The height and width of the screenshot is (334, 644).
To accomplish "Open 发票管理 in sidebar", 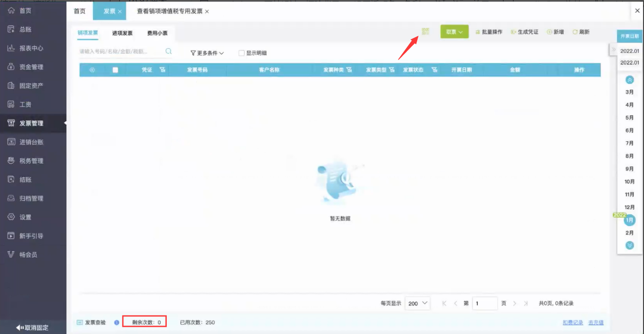I will (x=33, y=123).
